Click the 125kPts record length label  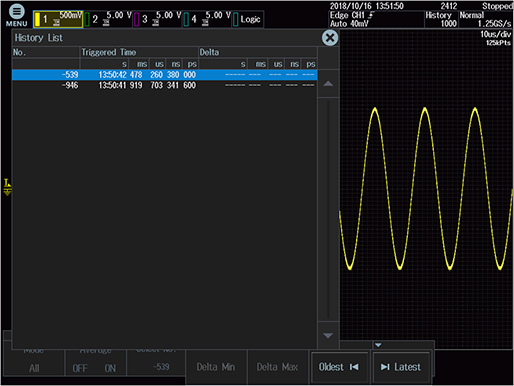point(498,43)
